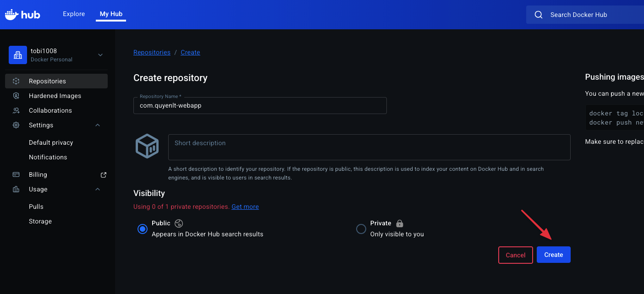Click the Hardened Images shield icon
The width and height of the screenshot is (644, 294).
16,96
